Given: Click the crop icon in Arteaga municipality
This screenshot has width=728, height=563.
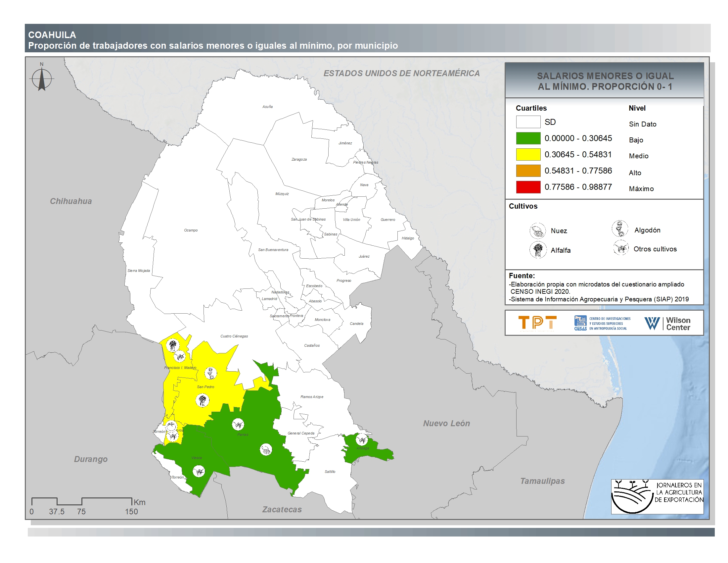Looking at the screenshot, I should click(362, 439).
